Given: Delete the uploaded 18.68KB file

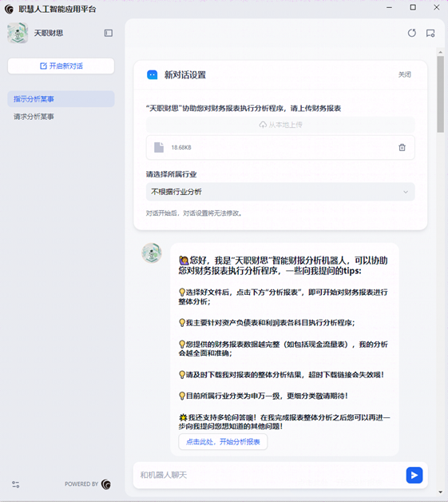Looking at the screenshot, I should (402, 147).
